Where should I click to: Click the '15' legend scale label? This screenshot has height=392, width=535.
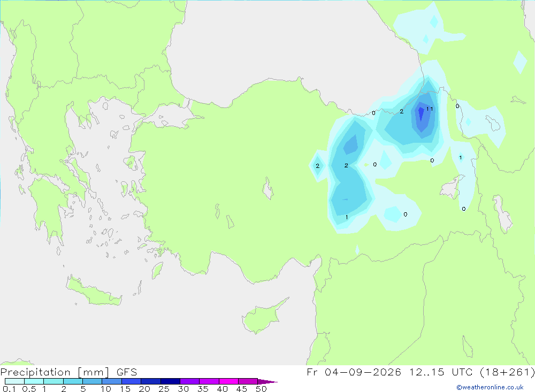125,389
